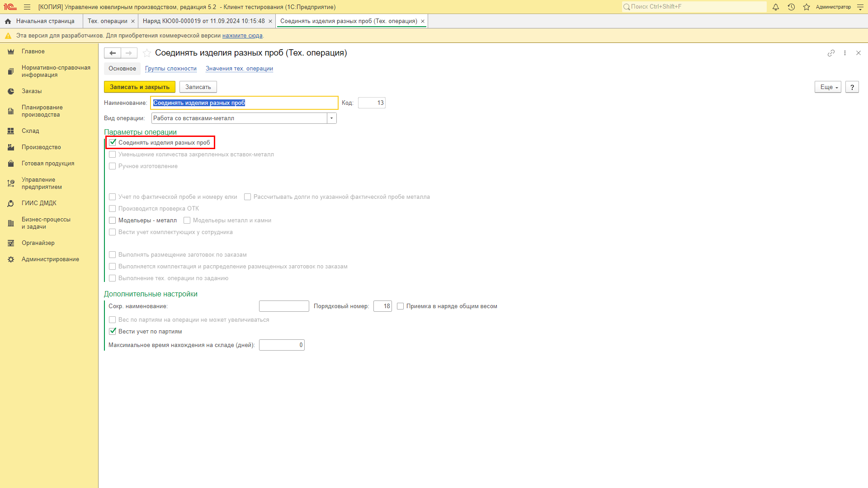The image size is (868, 488).
Task: Go forward with the right arrow button
Action: pos(129,53)
